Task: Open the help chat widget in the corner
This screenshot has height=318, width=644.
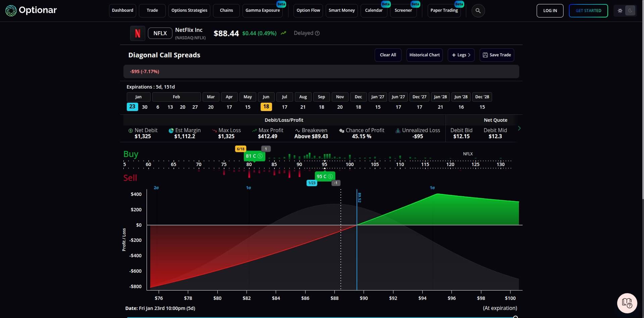Action: (627, 303)
